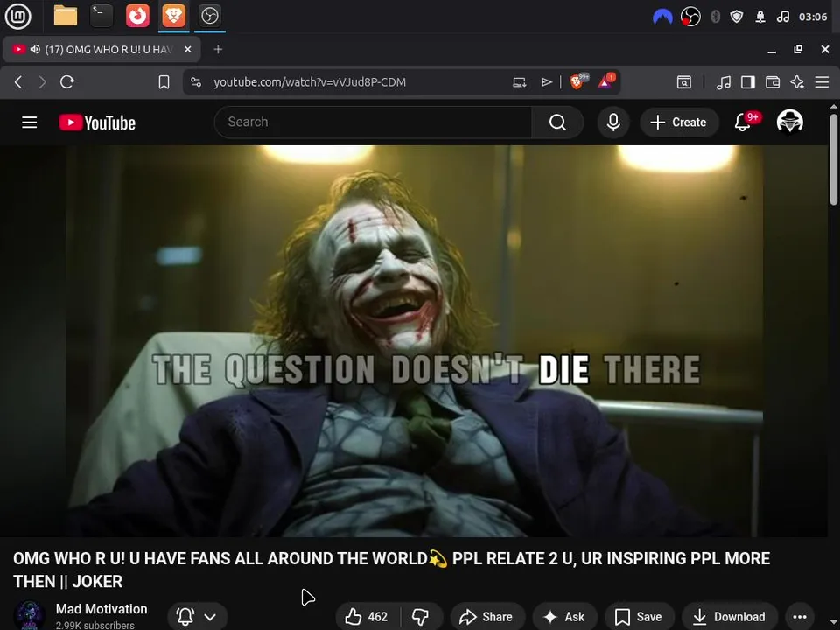Viewport: 840px width, 630px height.
Task: Toggle the browser sidebar panel
Action: [x=748, y=82]
